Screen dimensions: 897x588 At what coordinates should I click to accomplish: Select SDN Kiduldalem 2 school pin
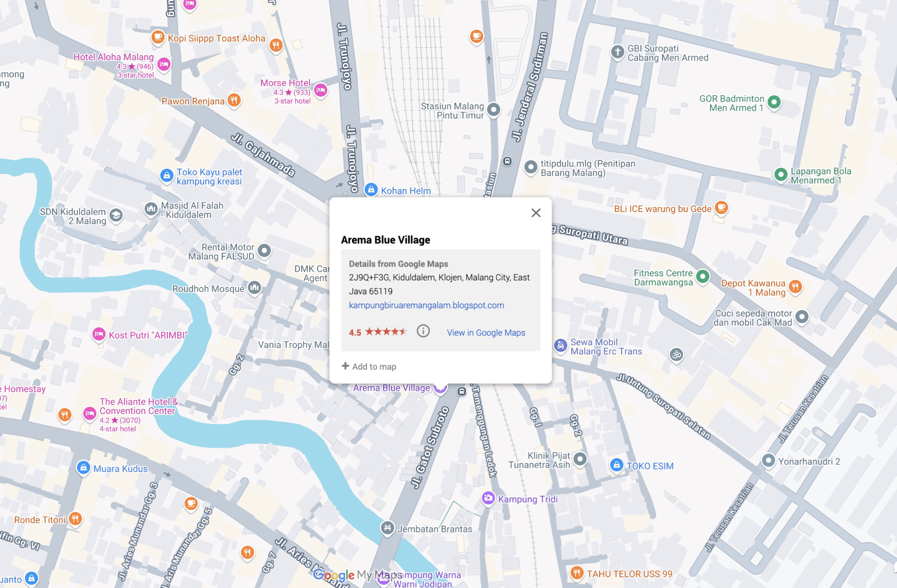point(116,215)
